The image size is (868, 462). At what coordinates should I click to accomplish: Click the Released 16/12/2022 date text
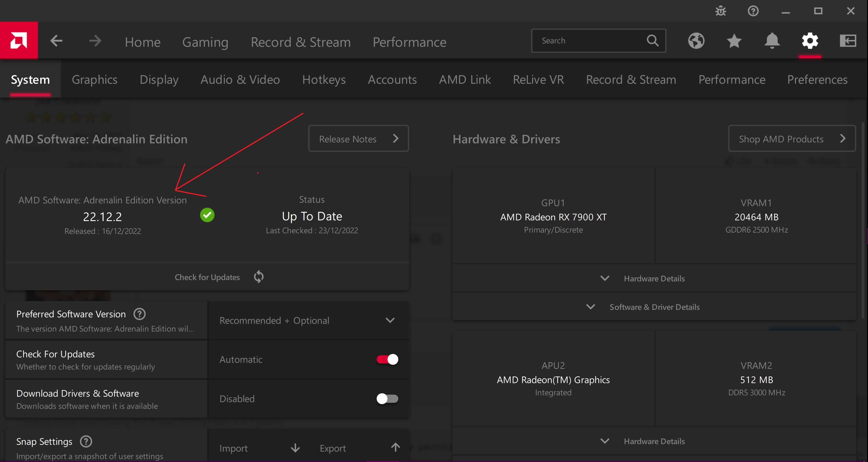point(103,231)
